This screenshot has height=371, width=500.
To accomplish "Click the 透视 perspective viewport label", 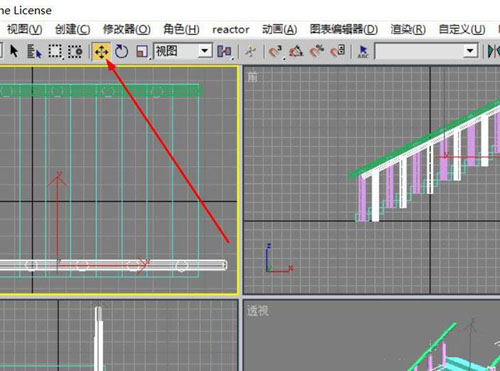I will (258, 311).
